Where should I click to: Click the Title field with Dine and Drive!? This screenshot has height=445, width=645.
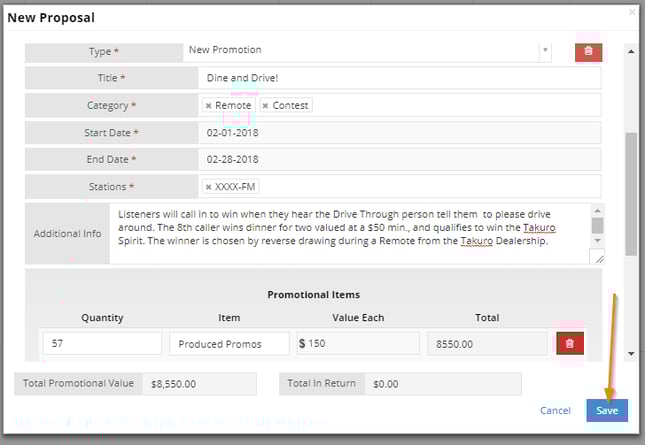coord(399,78)
